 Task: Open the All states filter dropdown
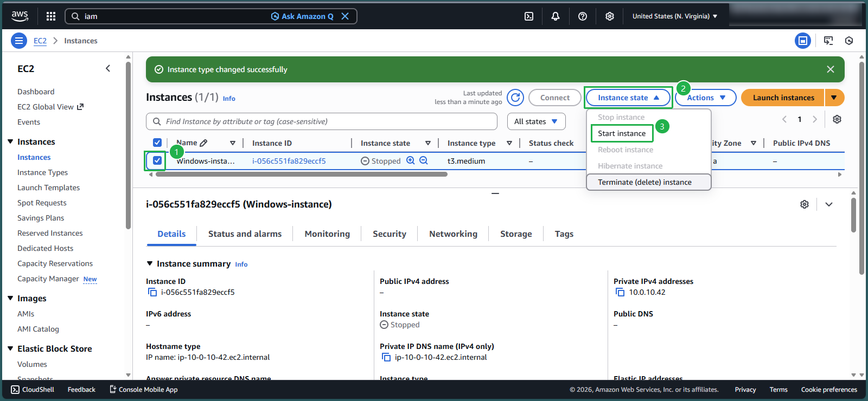tap(536, 121)
